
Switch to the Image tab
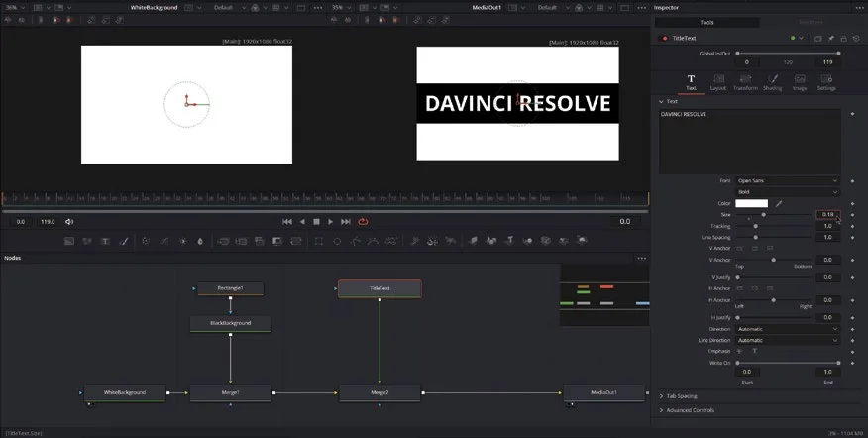click(800, 83)
